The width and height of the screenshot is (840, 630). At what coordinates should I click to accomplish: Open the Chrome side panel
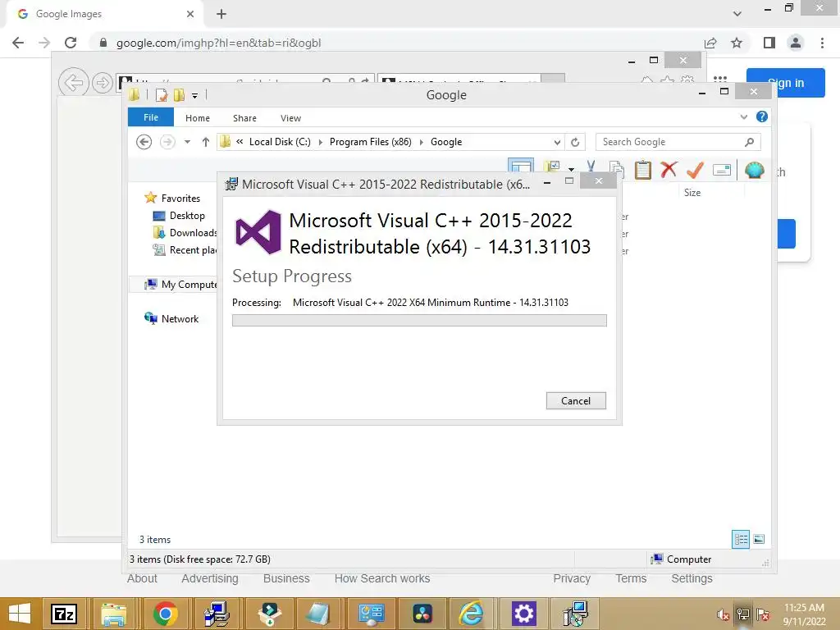click(x=769, y=43)
